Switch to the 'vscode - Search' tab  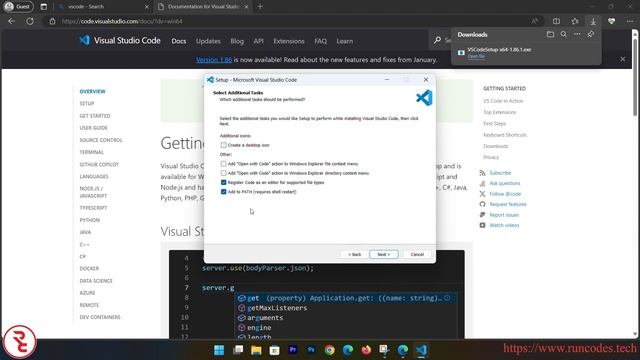tap(103, 7)
